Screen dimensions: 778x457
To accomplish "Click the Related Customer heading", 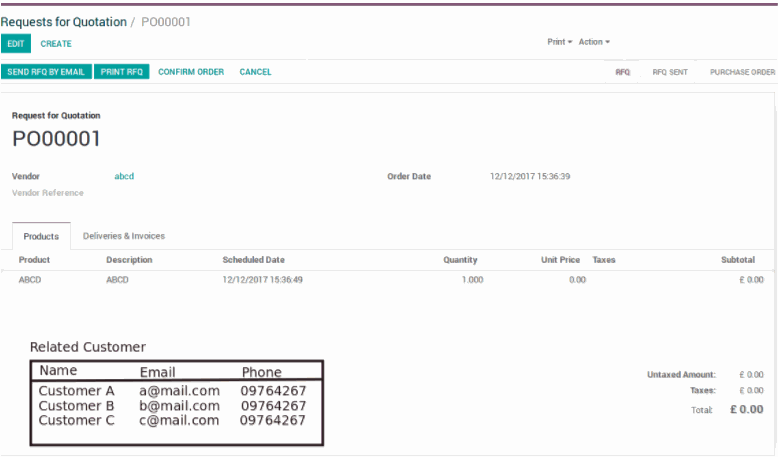I will 88,347.
